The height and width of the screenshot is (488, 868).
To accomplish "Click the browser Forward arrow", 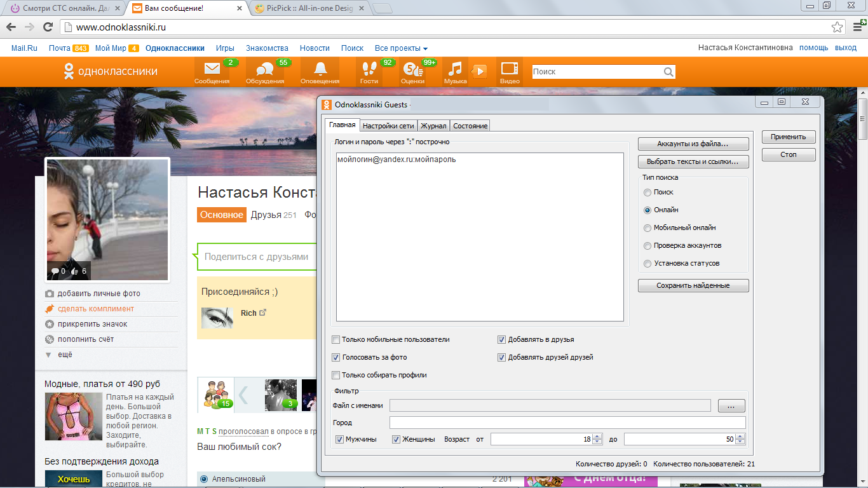I will pos(29,27).
